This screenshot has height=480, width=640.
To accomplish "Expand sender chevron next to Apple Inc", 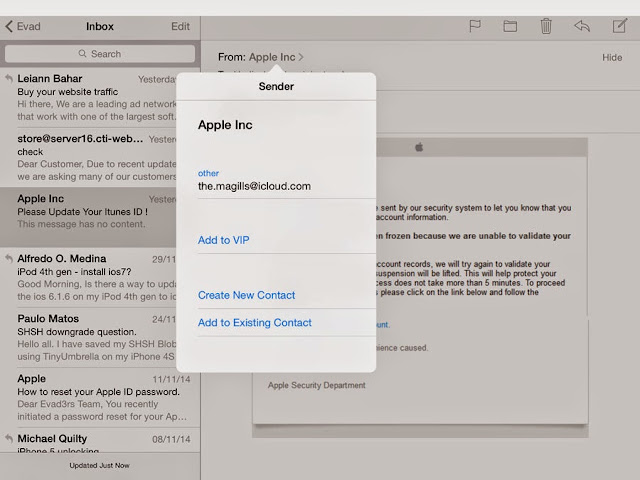I will [x=301, y=57].
